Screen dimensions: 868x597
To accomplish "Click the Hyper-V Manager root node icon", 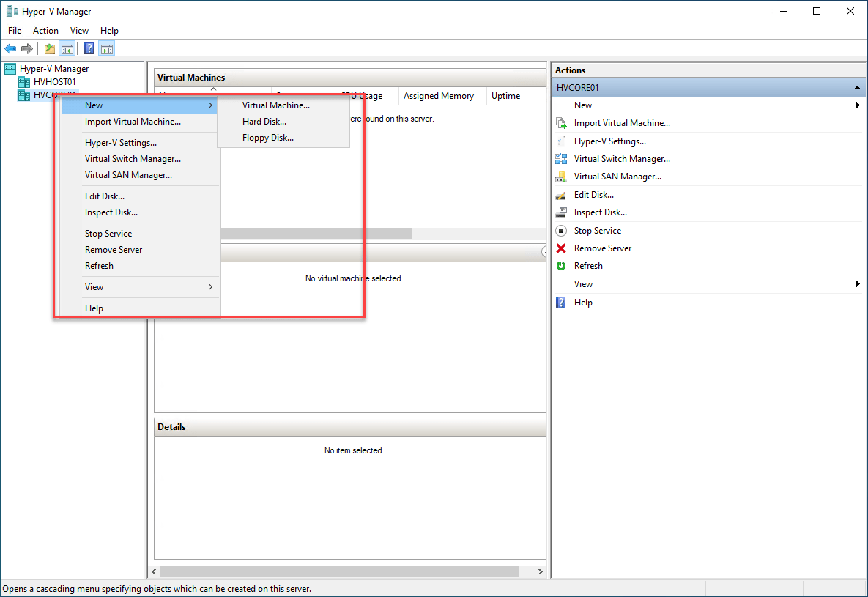I will pyautogui.click(x=10, y=69).
